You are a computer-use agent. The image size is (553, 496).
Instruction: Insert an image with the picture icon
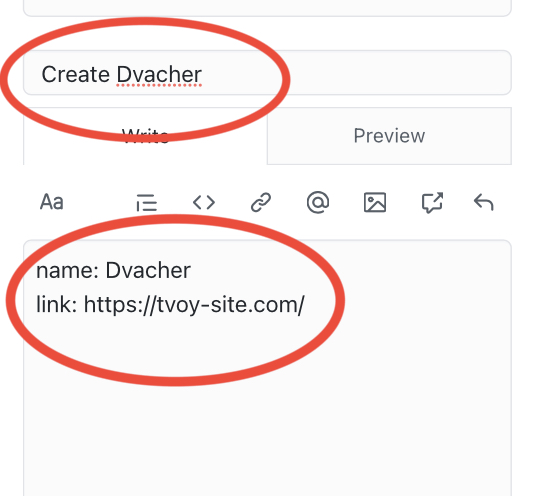(375, 202)
